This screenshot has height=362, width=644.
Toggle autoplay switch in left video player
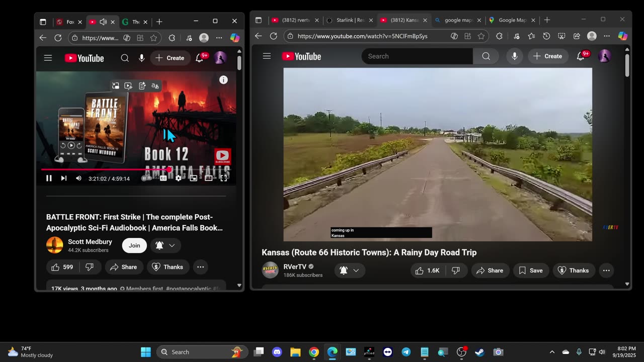click(x=146, y=178)
